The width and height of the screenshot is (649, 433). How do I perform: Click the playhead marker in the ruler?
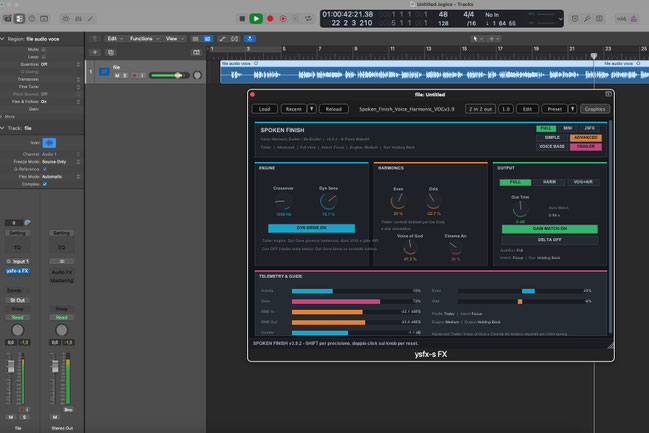(594, 55)
